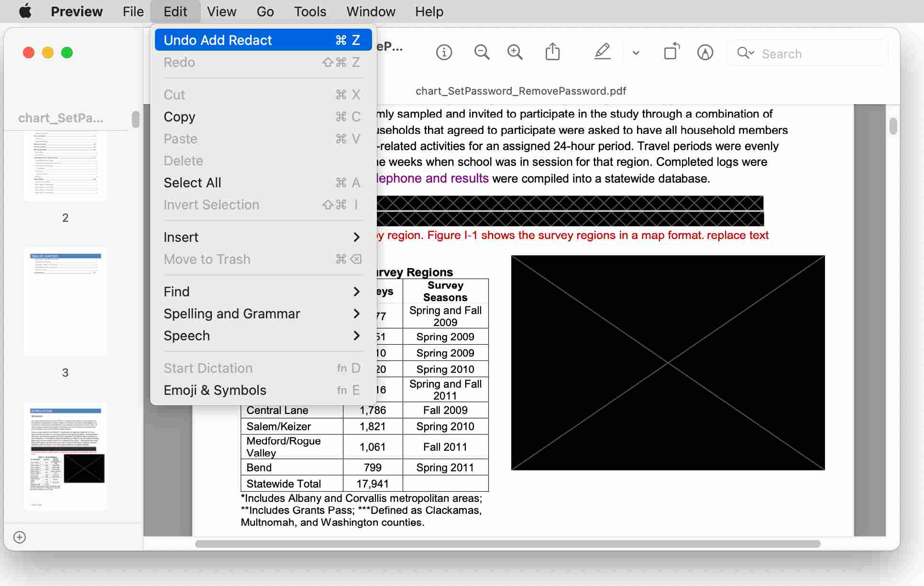Open the document Info inspector

tap(444, 52)
